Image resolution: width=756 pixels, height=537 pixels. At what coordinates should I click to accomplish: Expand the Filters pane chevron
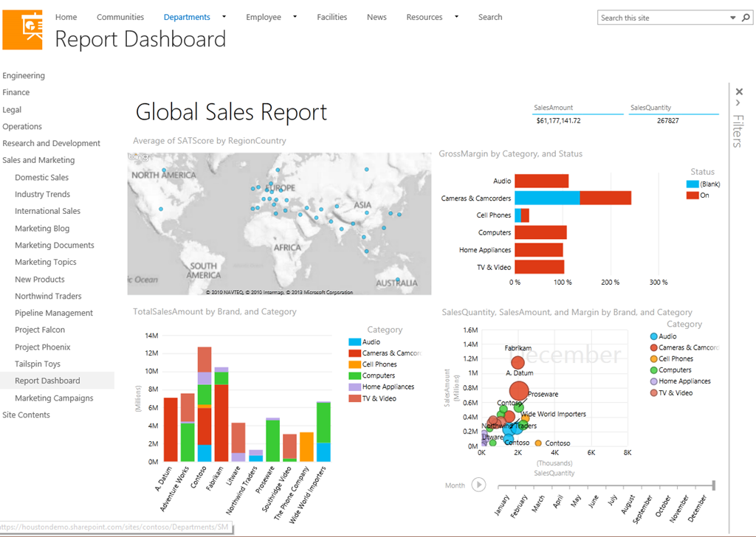point(738,103)
